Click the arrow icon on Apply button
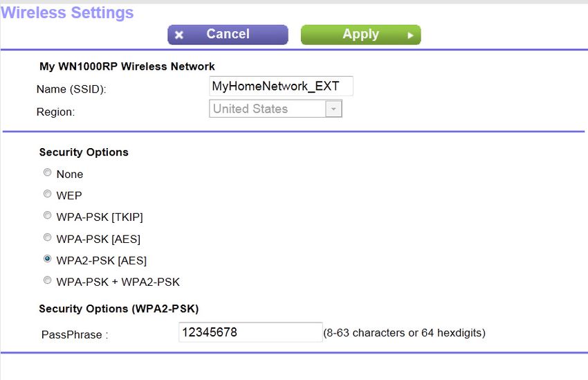 [410, 35]
